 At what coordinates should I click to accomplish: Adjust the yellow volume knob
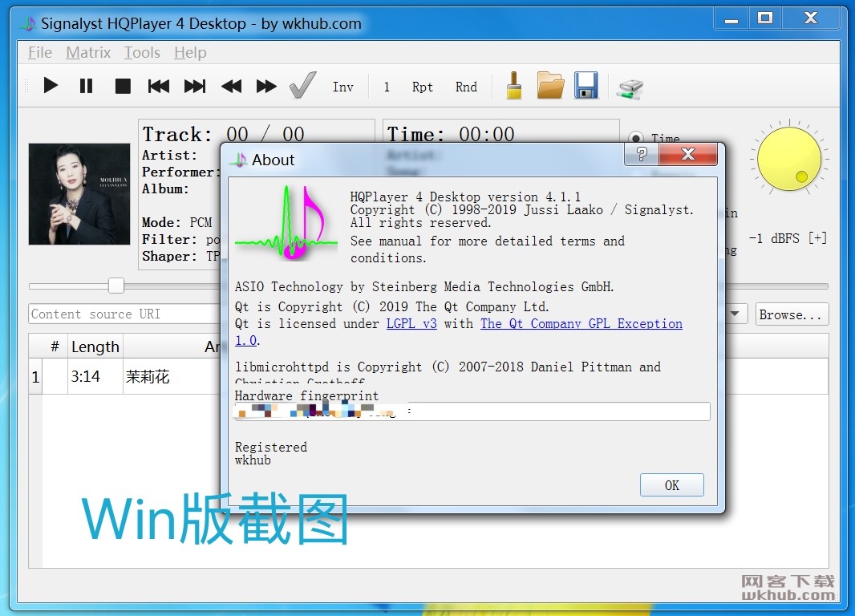(x=789, y=159)
